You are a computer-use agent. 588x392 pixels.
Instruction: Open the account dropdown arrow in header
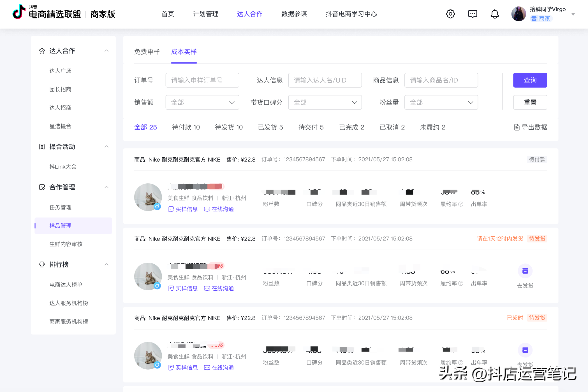[573, 14]
